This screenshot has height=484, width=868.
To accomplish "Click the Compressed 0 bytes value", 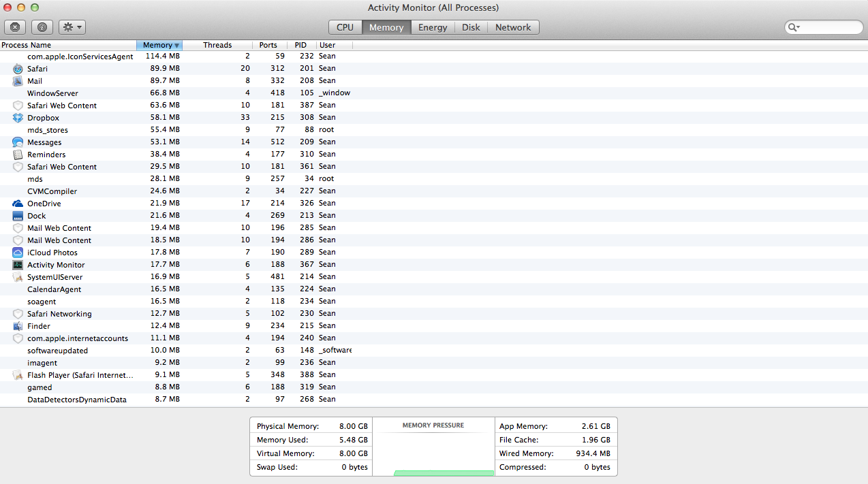I will point(596,467).
